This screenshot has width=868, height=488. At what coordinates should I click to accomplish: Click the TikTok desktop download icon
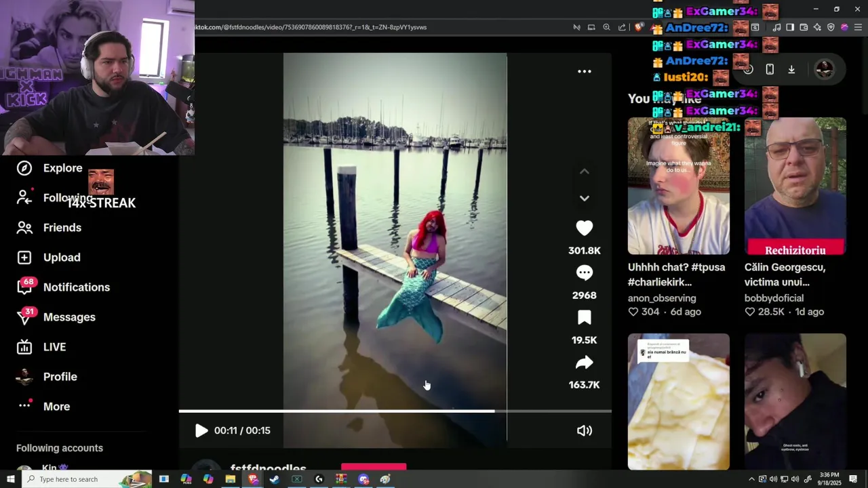tap(791, 69)
